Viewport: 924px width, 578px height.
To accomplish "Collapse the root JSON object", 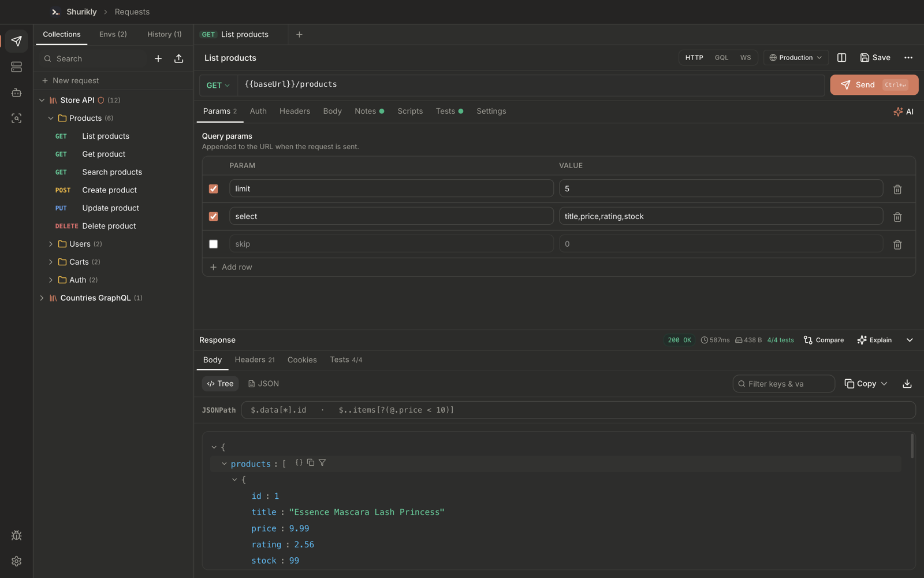I will tap(214, 447).
